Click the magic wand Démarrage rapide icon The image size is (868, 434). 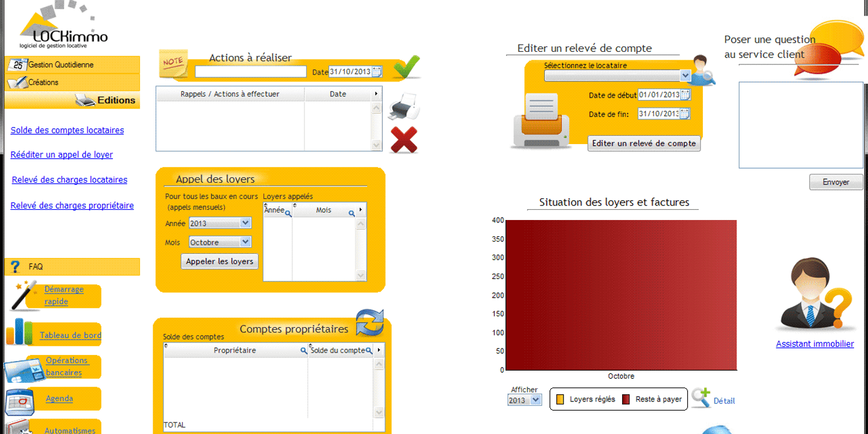point(25,295)
